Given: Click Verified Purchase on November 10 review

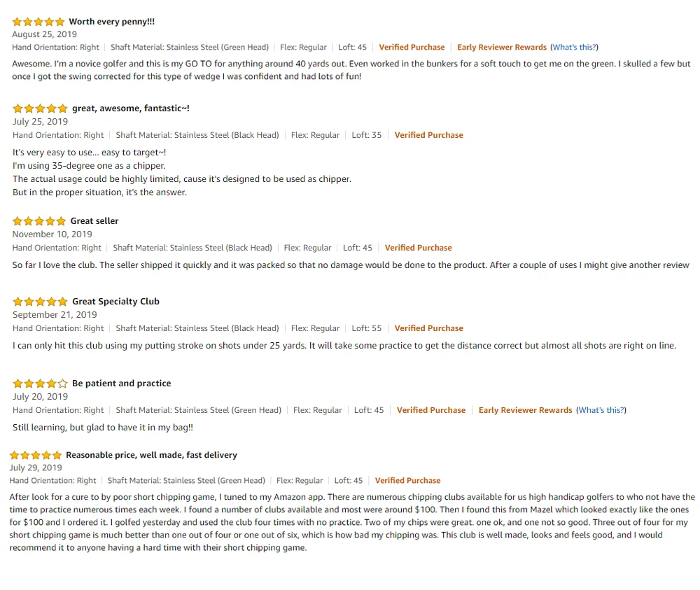Looking at the screenshot, I should click(419, 248).
